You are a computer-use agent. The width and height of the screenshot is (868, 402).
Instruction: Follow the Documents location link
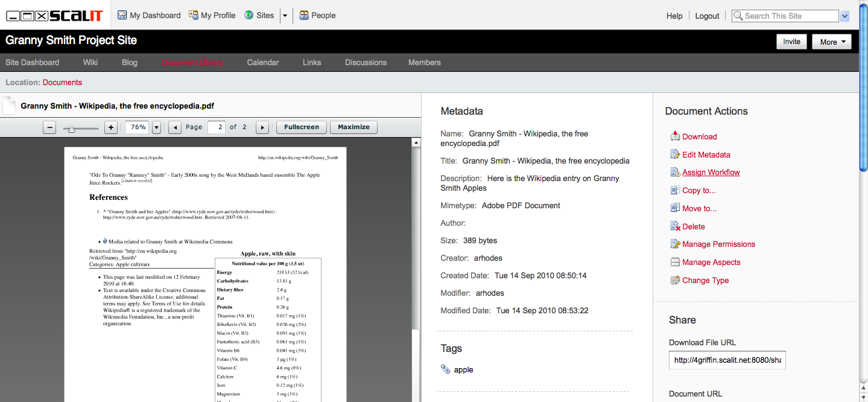tap(62, 82)
